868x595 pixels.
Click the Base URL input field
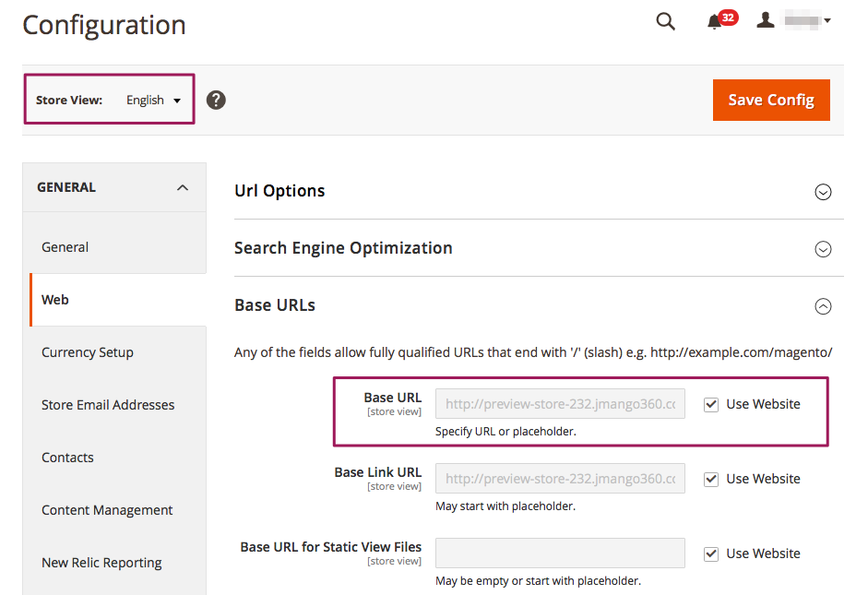(560, 404)
